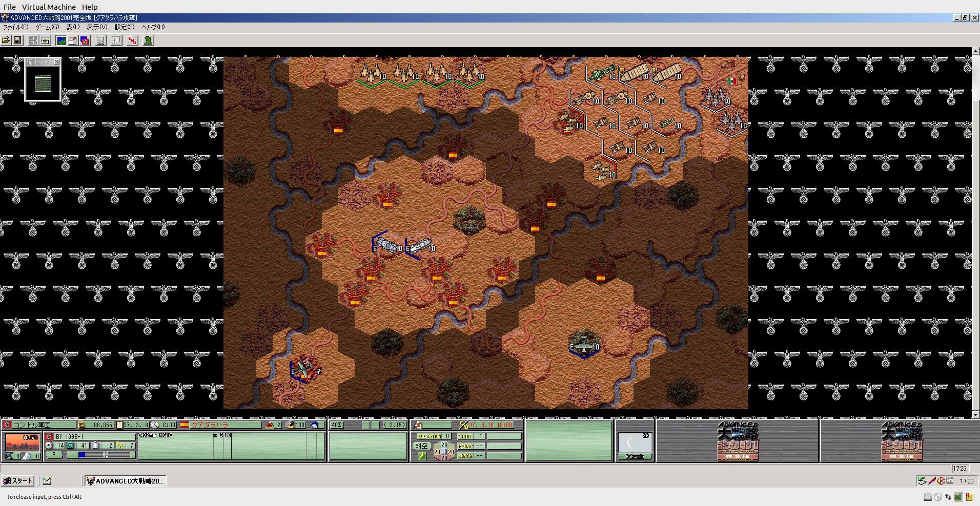The width and height of the screenshot is (980, 506).
Task: Expand the 表示(V) menu
Action: (x=97, y=27)
